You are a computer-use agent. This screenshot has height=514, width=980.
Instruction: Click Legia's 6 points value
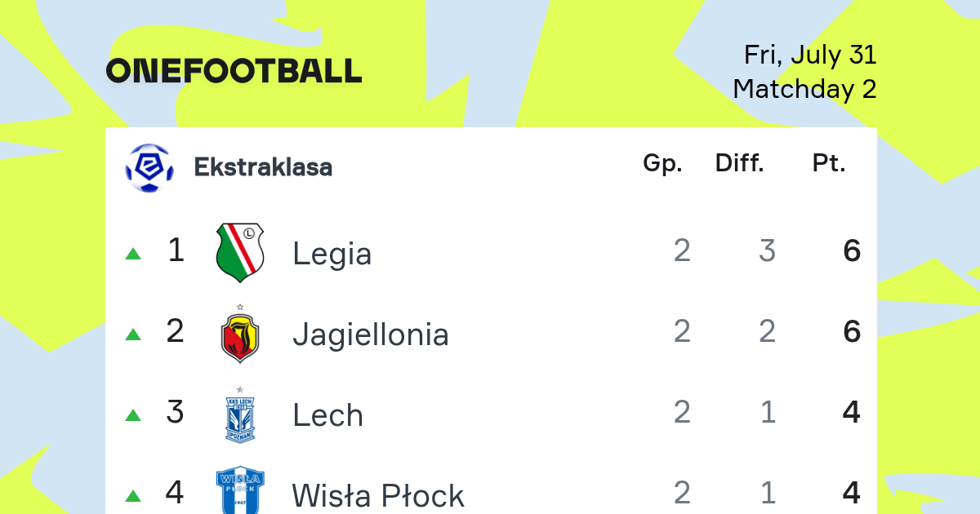(852, 251)
